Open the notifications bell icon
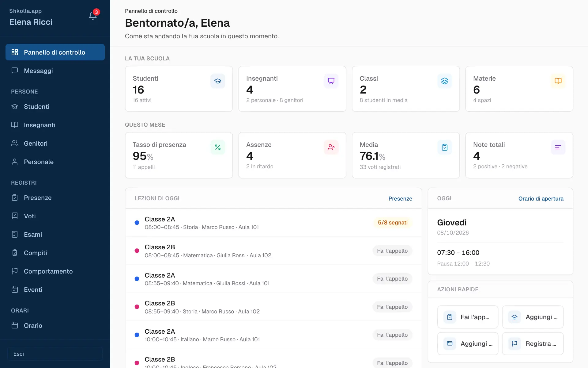Screen dimensions: 588x368 click(x=93, y=16)
